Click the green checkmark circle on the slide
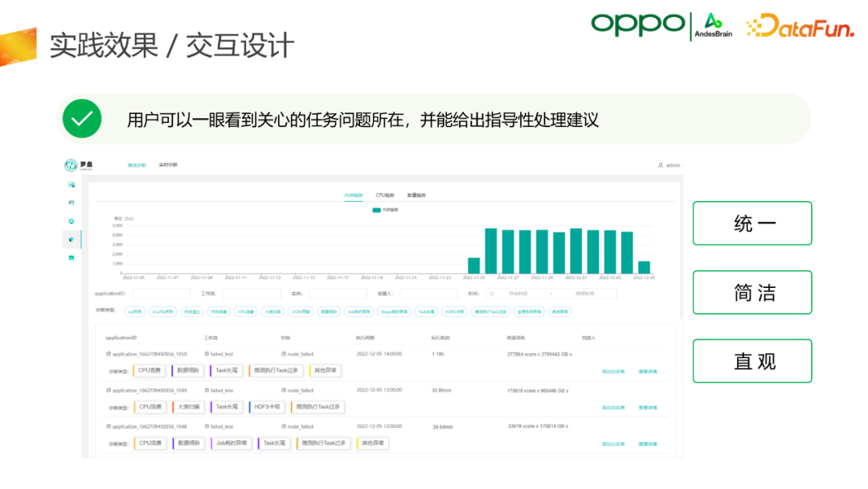This screenshot has width=868, height=489. tap(82, 118)
